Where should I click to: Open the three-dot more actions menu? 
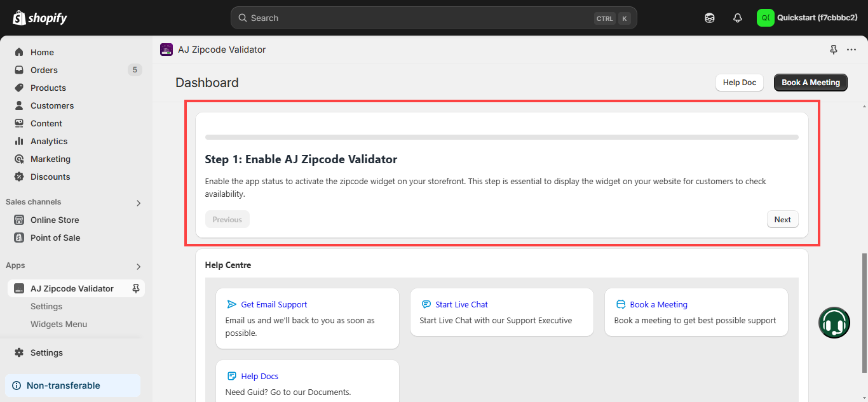coord(851,50)
